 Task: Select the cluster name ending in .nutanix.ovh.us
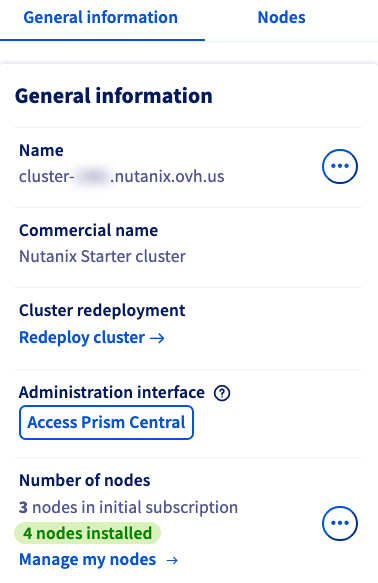click(x=122, y=176)
